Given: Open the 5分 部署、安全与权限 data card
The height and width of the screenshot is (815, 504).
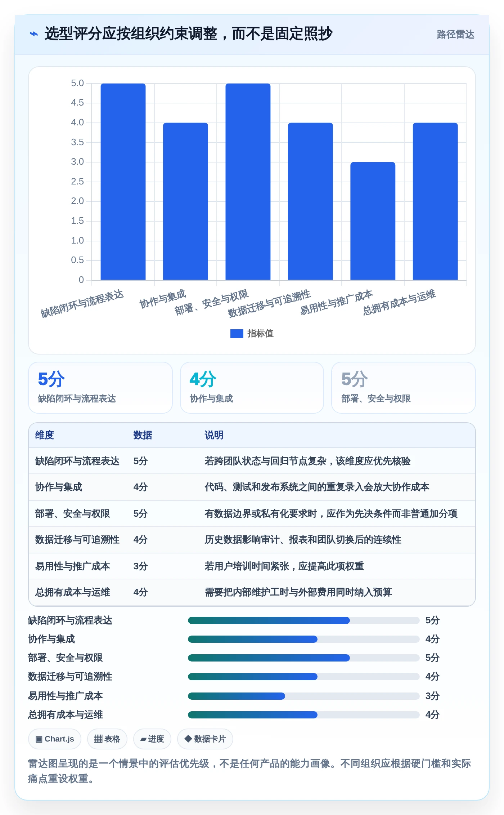Looking at the screenshot, I should (x=404, y=388).
